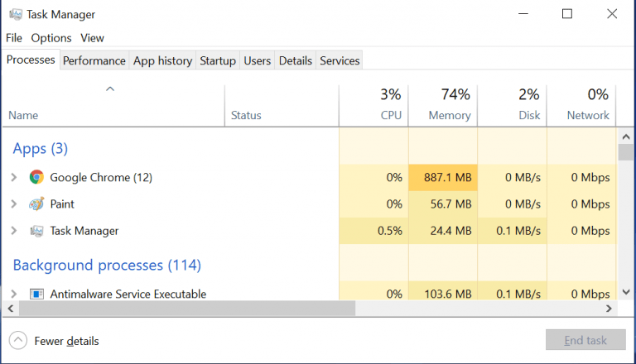This screenshot has height=364, width=636.
Task: Click the Google Chrome app icon
Action: 36,177
